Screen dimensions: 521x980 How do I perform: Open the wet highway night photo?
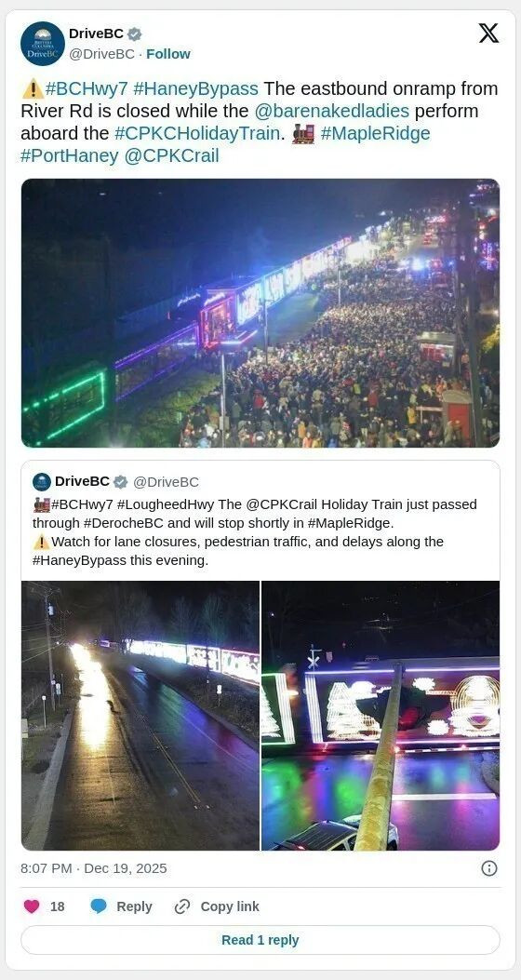(x=140, y=716)
